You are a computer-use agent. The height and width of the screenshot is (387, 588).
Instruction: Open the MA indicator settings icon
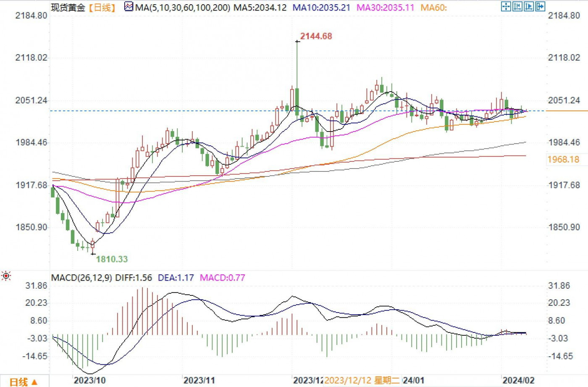click(129, 7)
